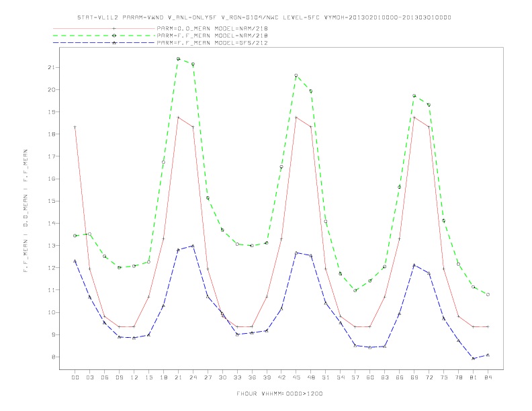Click y-axis tick label 18
The height and width of the screenshot is (411, 532).
[51, 134]
